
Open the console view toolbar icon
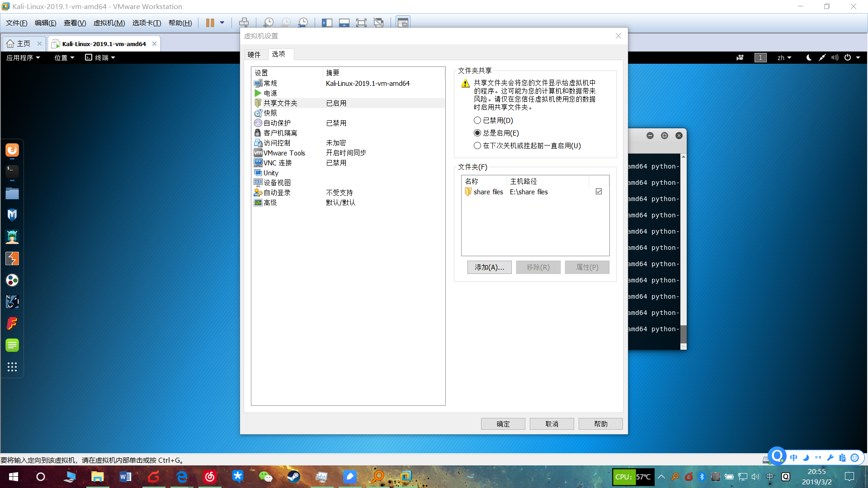click(403, 23)
